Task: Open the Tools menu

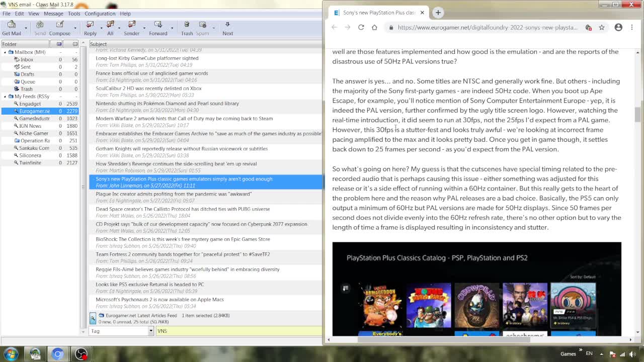Action: [x=74, y=14]
